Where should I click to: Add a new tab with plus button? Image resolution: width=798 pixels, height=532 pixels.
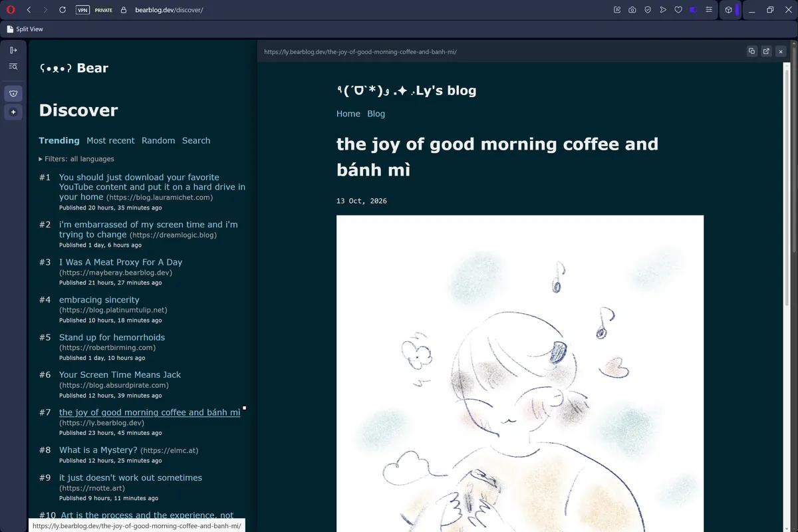click(x=13, y=112)
